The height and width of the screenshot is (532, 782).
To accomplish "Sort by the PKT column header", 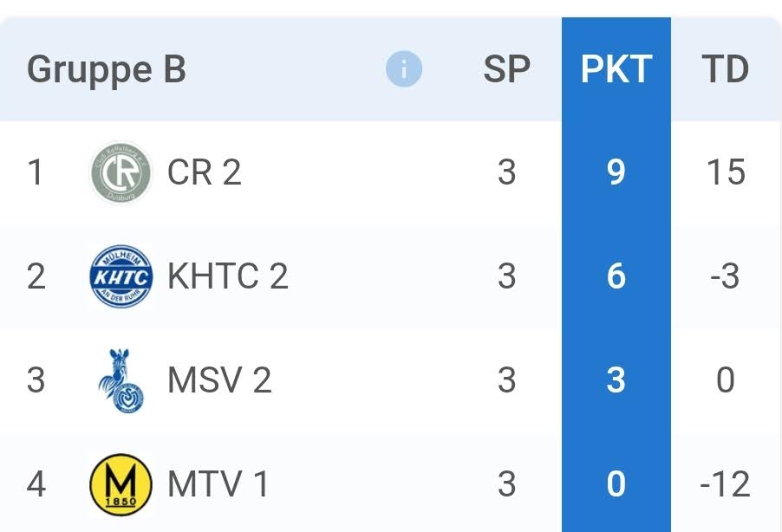I will [616, 69].
